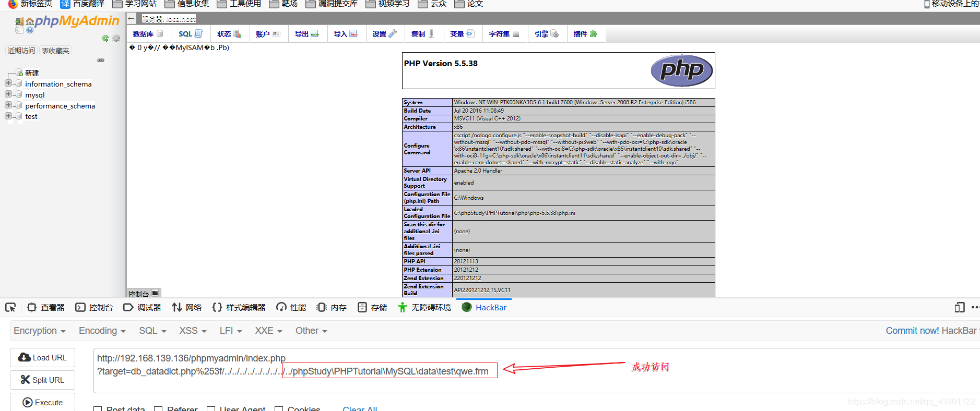Open the query window icon under the logo
Viewport: 980px width, 411px height.
[x=19, y=30]
